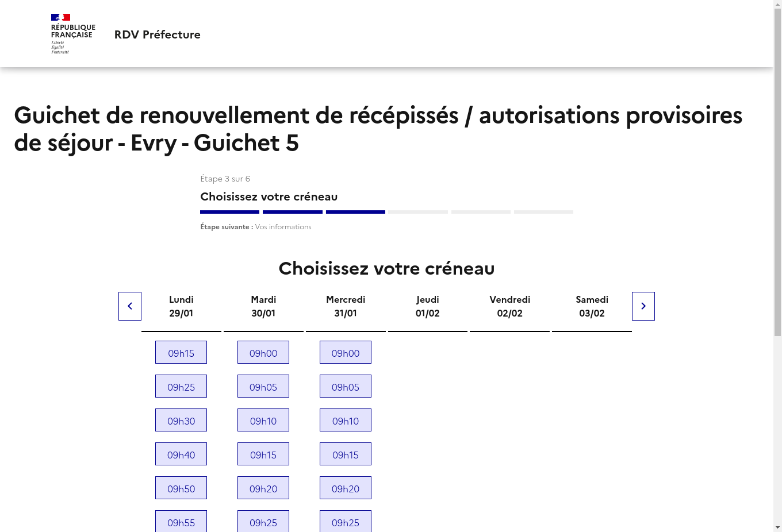Choose the Mardi 30/01 09h05 slot
This screenshot has height=532, width=782.
click(263, 387)
